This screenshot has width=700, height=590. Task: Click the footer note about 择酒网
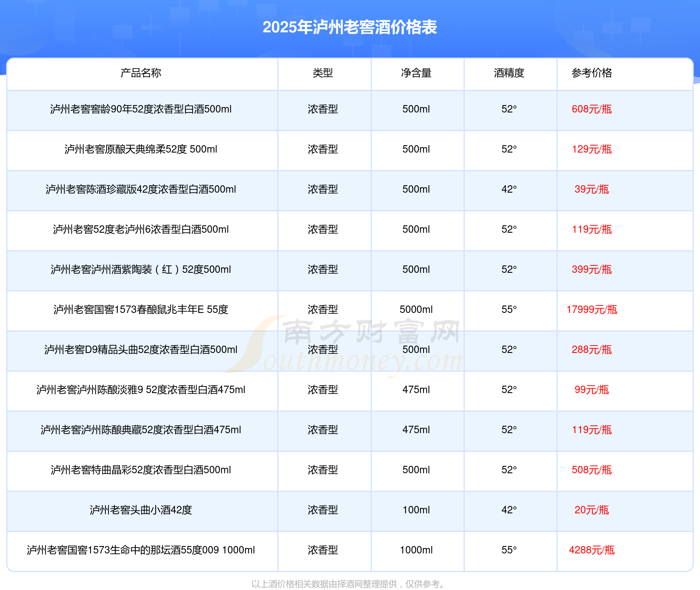pos(350,584)
